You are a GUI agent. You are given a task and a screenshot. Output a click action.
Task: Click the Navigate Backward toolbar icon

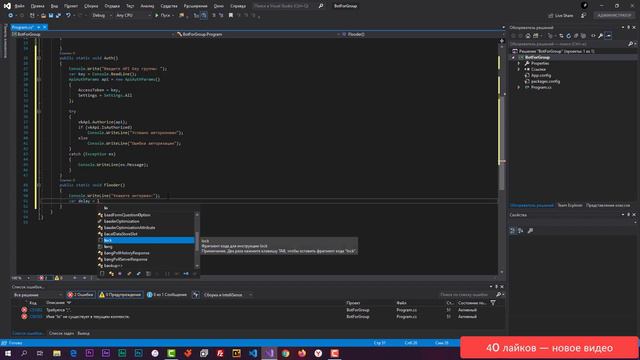click(x=11, y=16)
